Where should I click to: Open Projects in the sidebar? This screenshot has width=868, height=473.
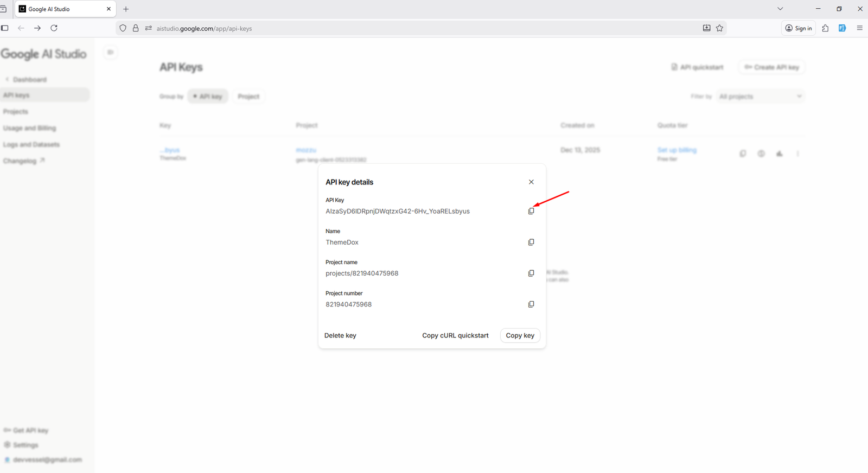click(15, 112)
